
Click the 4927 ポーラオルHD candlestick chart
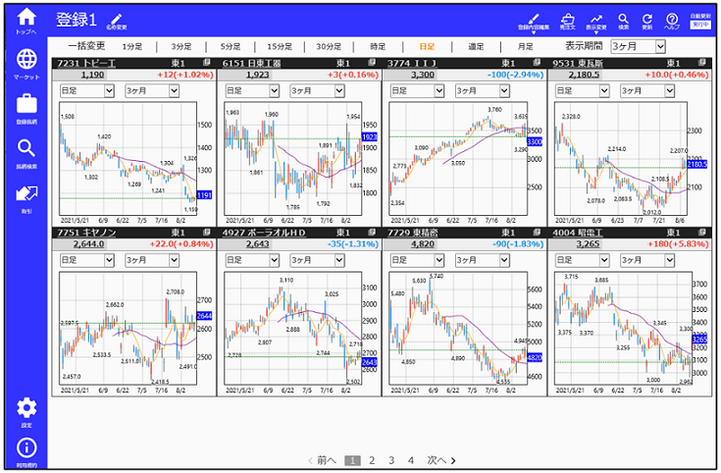[293, 328]
